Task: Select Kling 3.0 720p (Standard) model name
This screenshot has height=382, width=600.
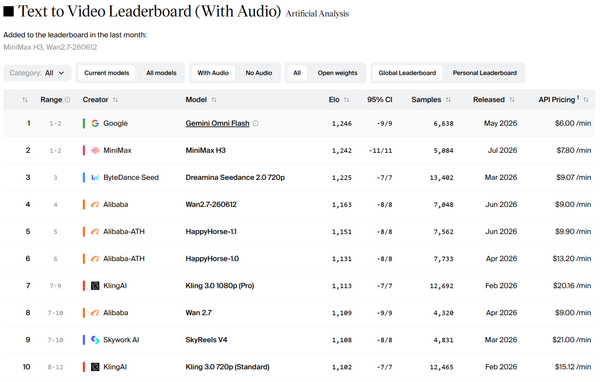Action: pos(228,367)
